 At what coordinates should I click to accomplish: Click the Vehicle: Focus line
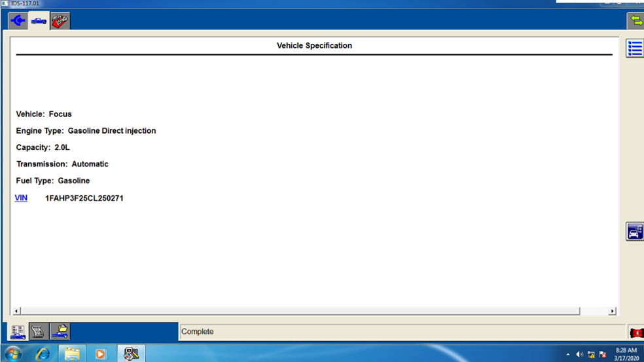point(44,114)
